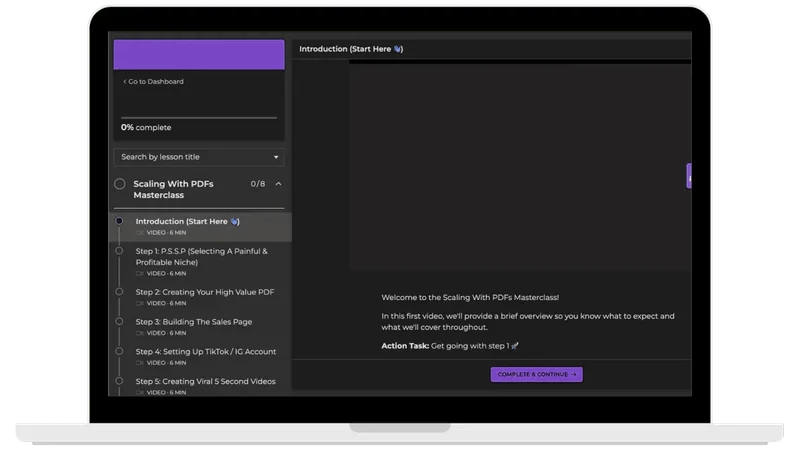Click the 0/8 lesson count text
The image size is (800, 450).
click(258, 184)
